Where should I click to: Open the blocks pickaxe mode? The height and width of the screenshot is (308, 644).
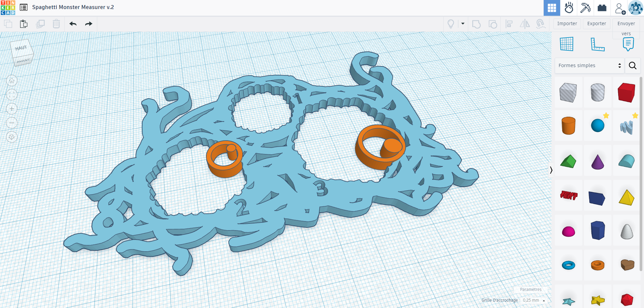pos(585,8)
